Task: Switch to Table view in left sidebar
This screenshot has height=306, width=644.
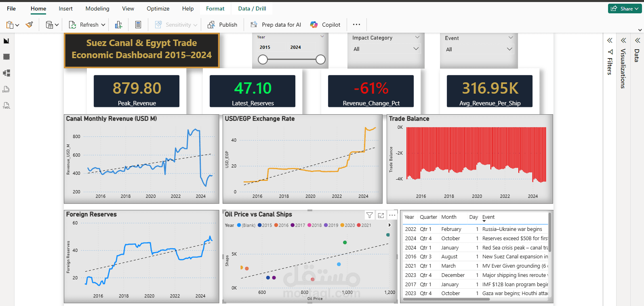Action: [x=6, y=57]
